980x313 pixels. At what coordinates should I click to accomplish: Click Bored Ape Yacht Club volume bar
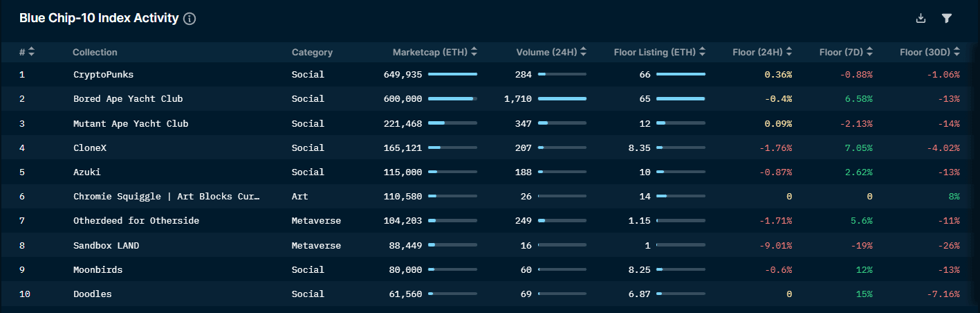click(x=562, y=99)
